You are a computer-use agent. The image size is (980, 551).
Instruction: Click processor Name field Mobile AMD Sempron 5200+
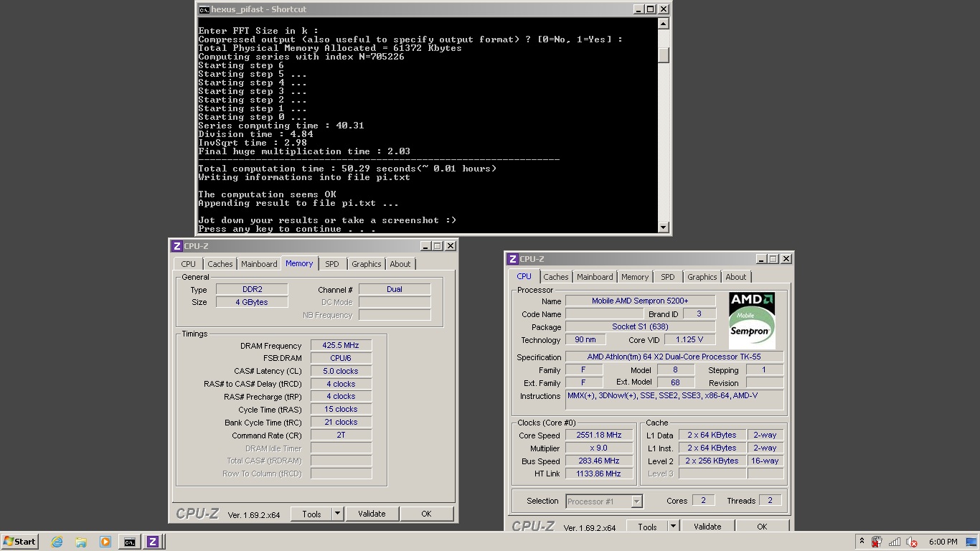[x=640, y=301]
